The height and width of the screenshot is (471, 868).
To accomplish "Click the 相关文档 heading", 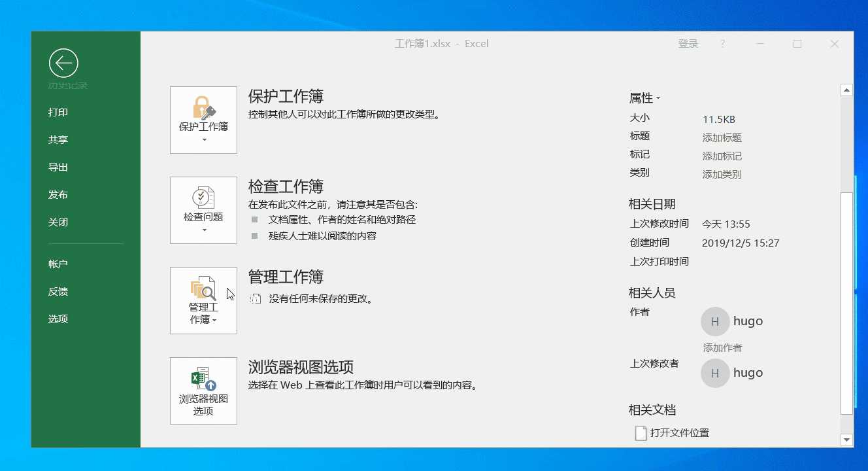I will click(x=652, y=410).
